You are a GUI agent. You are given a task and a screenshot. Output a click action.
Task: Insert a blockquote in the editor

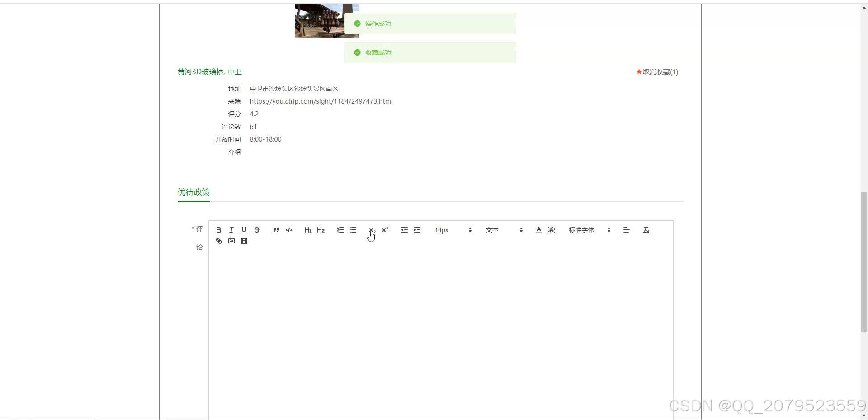[x=276, y=230]
